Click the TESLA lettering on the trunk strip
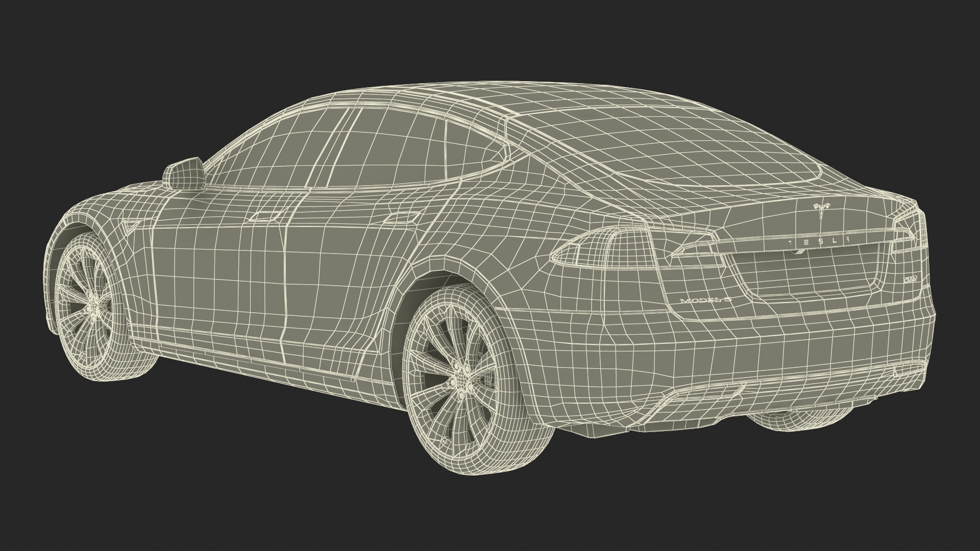The height and width of the screenshot is (551, 980). tap(818, 240)
